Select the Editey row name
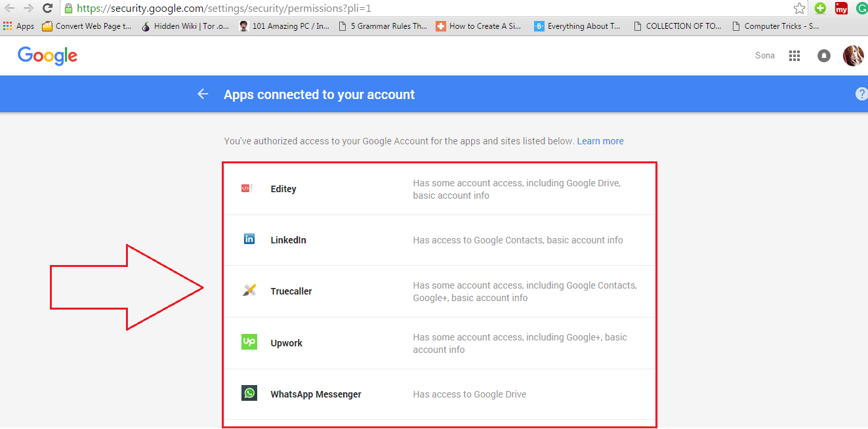 coord(283,189)
